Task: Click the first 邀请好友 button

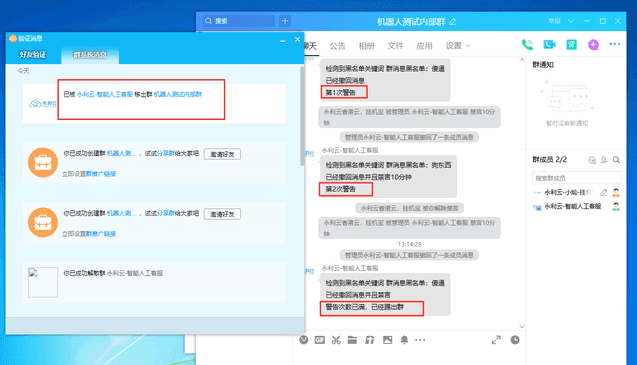Action: pos(222,154)
